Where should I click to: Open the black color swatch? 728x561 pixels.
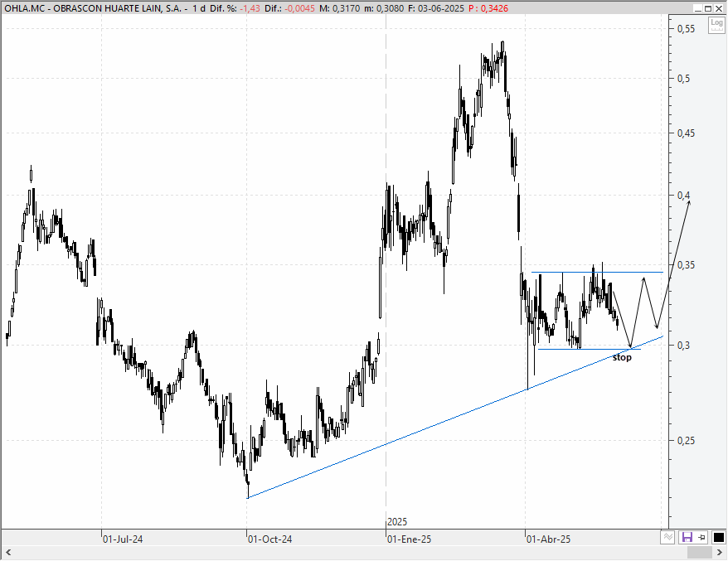(x=718, y=537)
